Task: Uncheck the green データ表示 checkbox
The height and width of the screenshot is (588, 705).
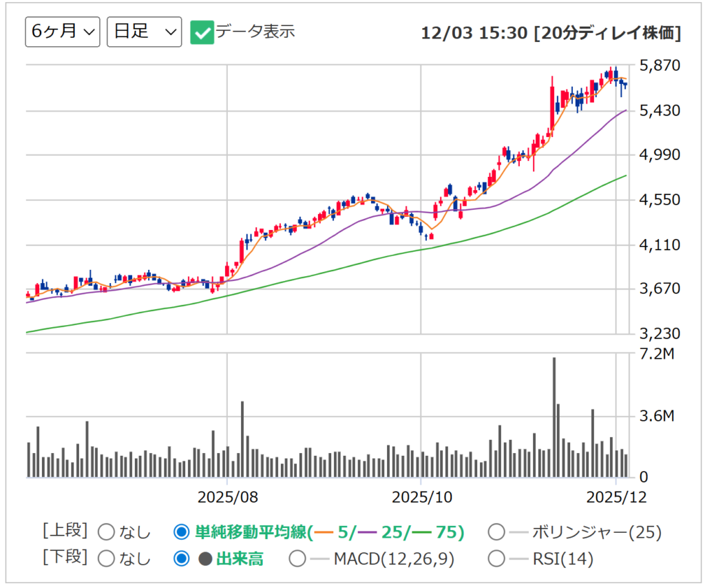Action: (x=202, y=32)
